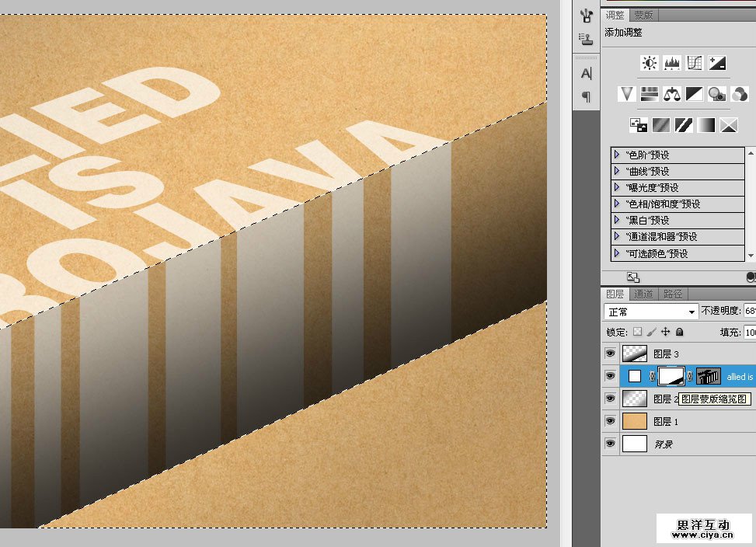Hide the 背景 layer
Viewport: 756px width, 547px height.
(x=611, y=444)
